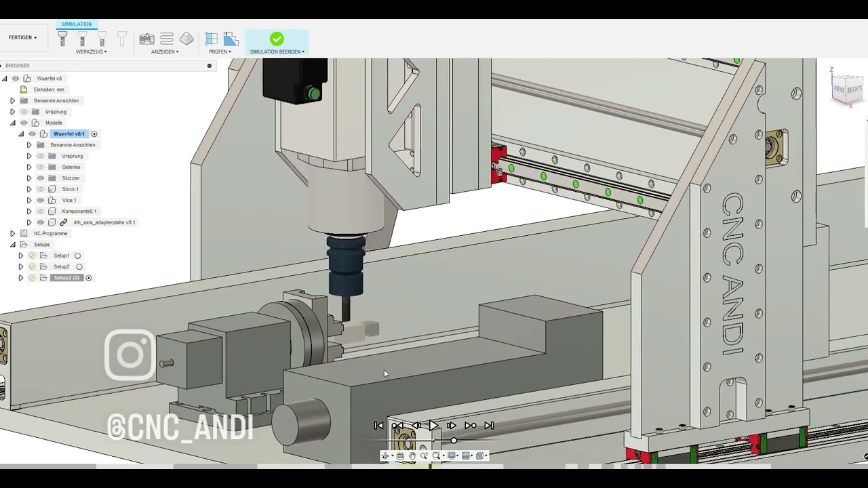Jump to simulation start
Screen dimensions: 868x488
[x=378, y=426]
